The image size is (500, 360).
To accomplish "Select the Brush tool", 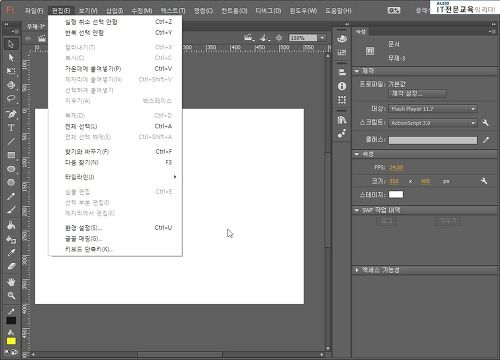I will click(x=11, y=210).
